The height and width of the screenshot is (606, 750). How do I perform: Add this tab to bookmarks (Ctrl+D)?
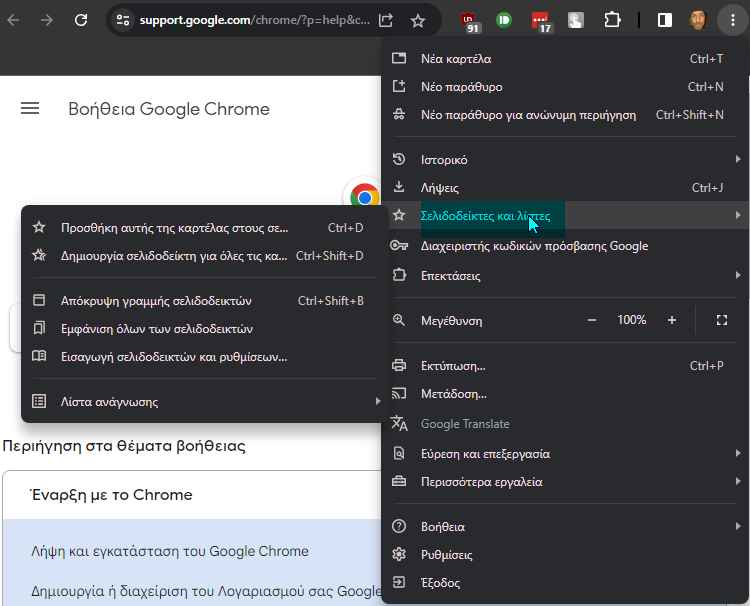click(204, 228)
